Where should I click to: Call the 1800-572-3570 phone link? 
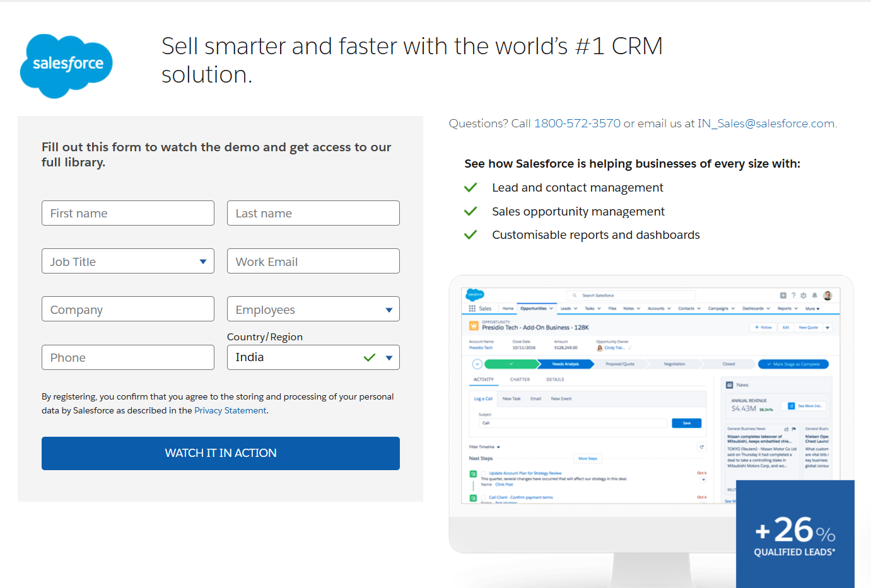[x=577, y=124]
